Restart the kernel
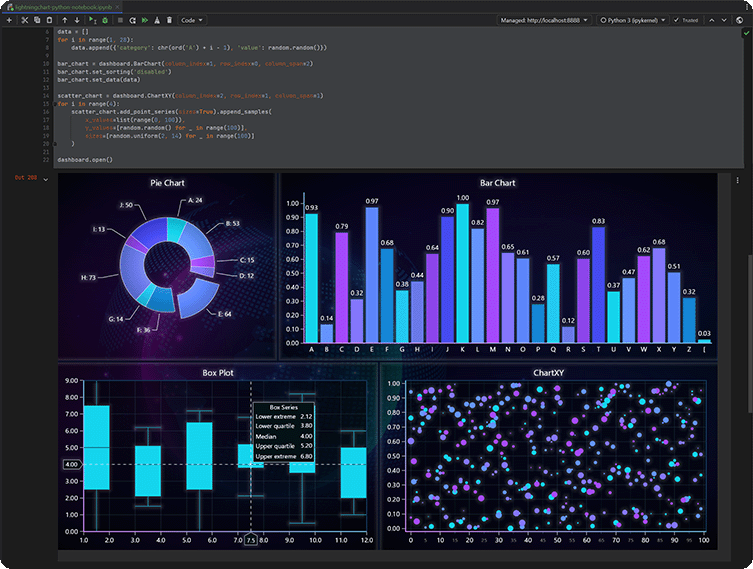Image resolution: width=753 pixels, height=569 pixels. (x=133, y=20)
